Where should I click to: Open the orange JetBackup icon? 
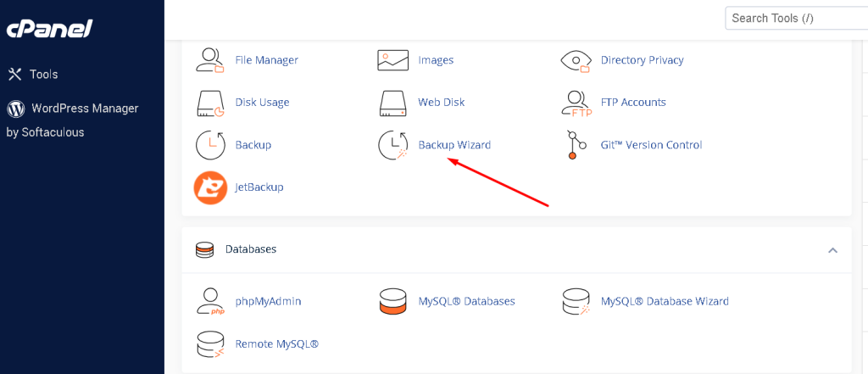coord(210,187)
